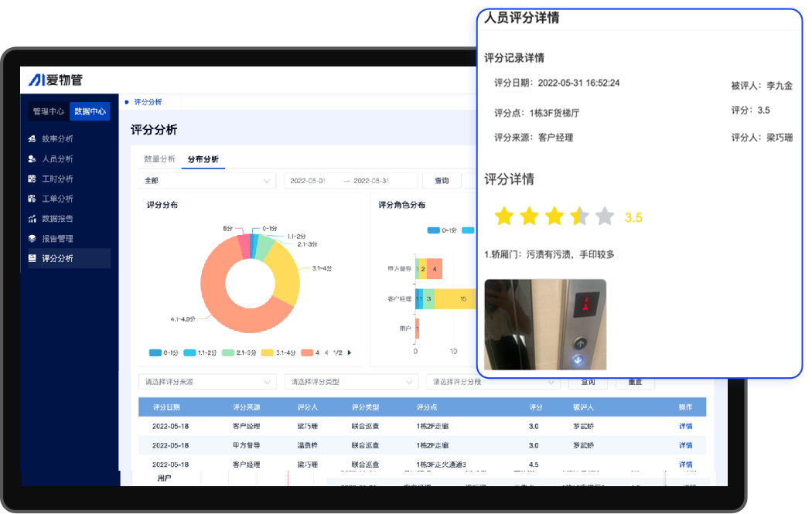Screen dimensions: 812x514
Task: Toggle the 2.1-3分 legend swatch under donut chart
Action: 228,352
